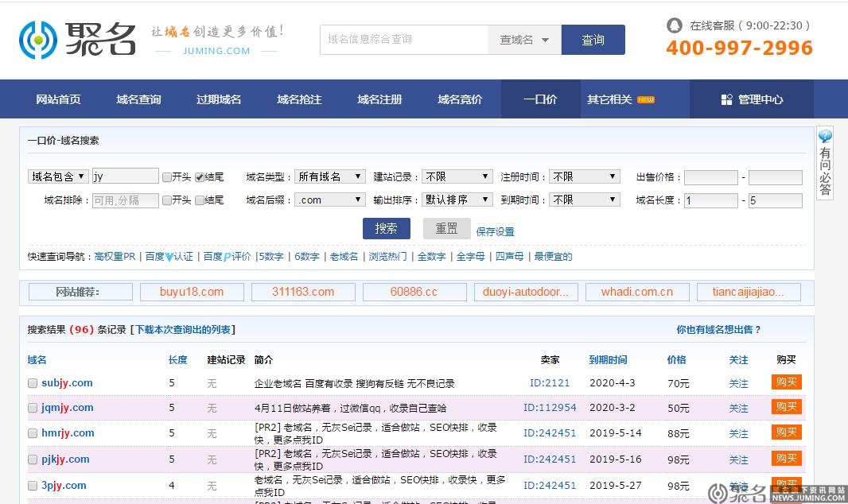
Task: Open the 域名注册 nav item
Action: tap(379, 99)
